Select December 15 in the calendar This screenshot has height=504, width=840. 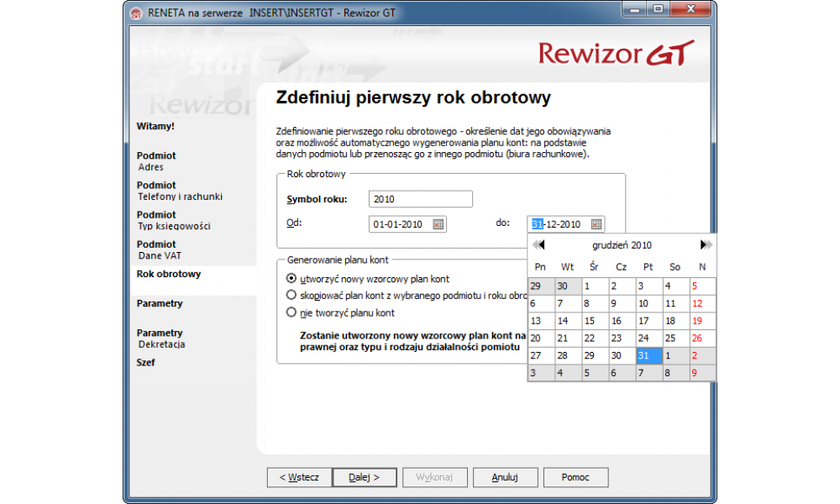[x=595, y=321]
